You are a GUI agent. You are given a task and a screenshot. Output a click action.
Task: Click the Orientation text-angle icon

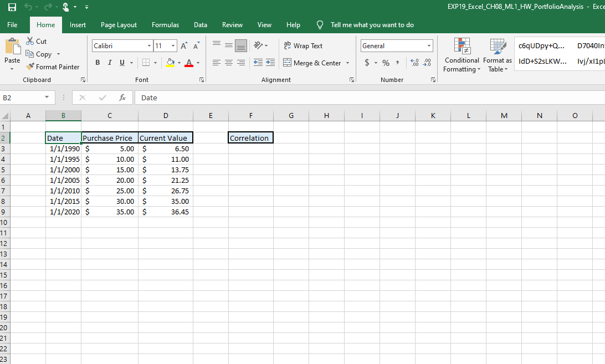259,45
